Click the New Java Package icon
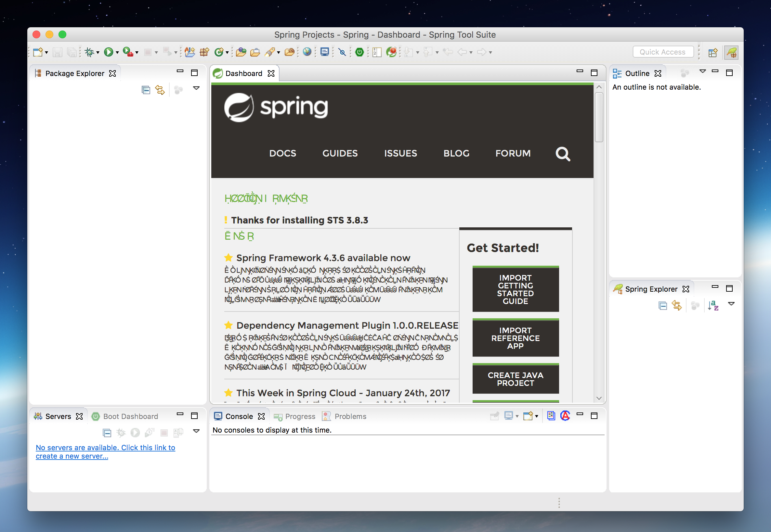 (204, 52)
